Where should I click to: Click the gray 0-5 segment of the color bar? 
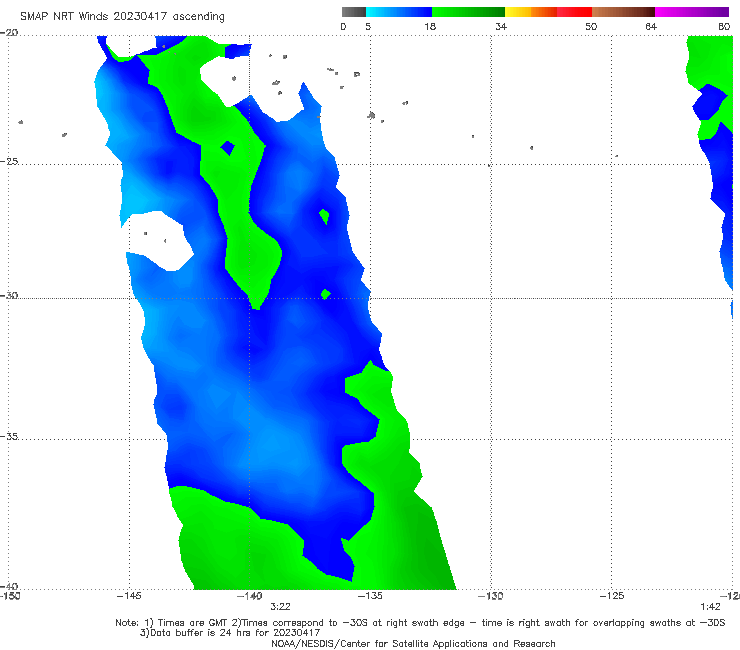pos(353,12)
